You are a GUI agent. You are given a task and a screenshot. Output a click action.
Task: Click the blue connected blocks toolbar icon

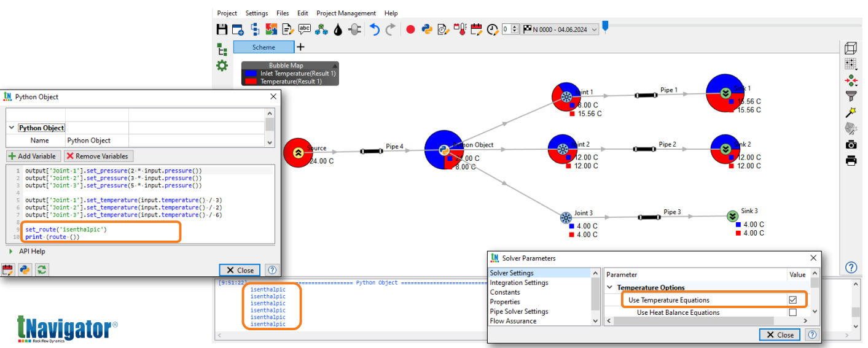click(x=255, y=29)
